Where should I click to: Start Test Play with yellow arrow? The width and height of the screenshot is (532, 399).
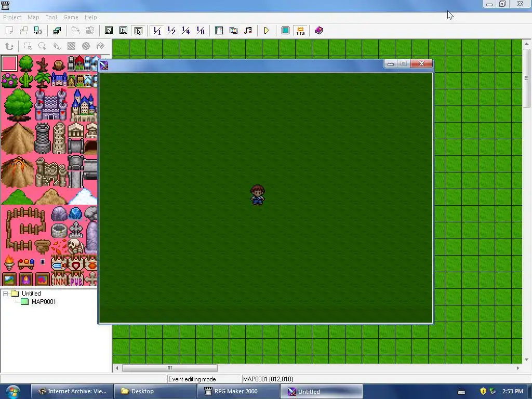tap(267, 31)
